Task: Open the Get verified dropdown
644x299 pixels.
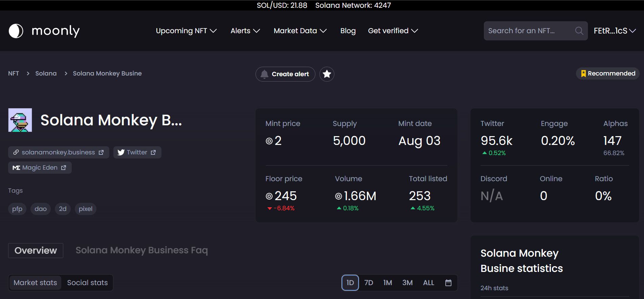Action: [x=393, y=31]
